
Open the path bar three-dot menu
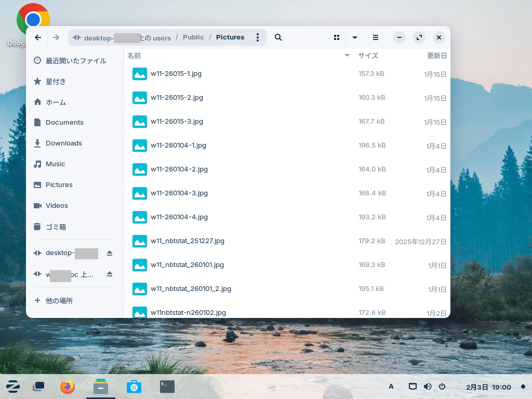click(x=258, y=37)
